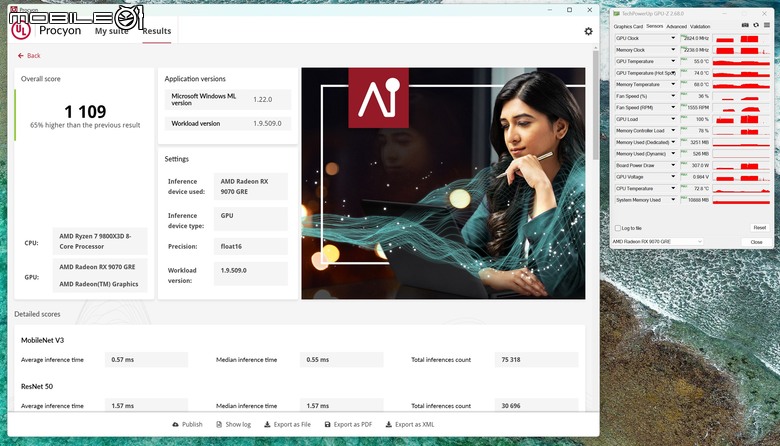Expand the GPU Voltage sensor dropdown

coord(673,177)
